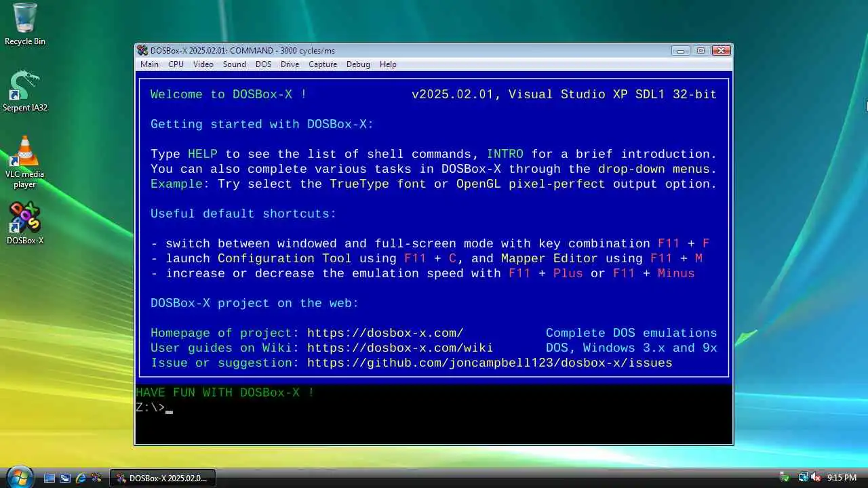Click the 'Welcome to DOSBox-X !' heading

(229, 94)
